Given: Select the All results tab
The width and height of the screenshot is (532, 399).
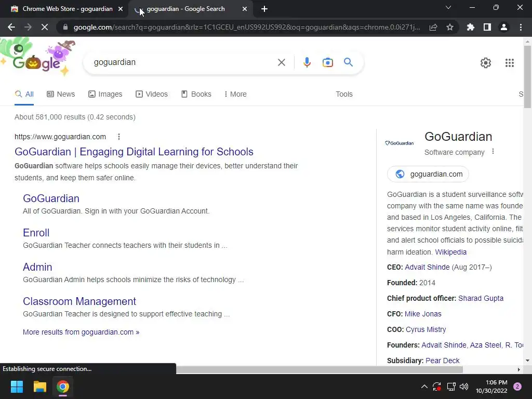Looking at the screenshot, I should [x=24, y=95].
